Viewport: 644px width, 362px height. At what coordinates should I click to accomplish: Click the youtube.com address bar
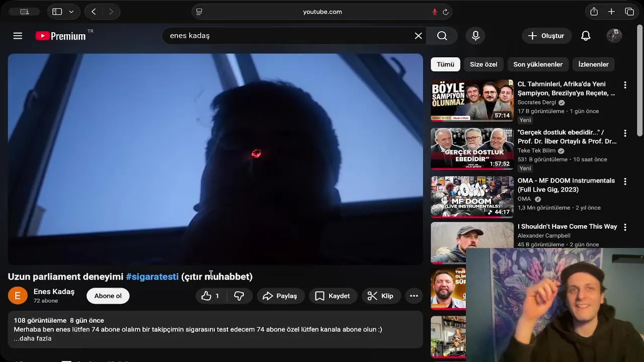(322, 12)
